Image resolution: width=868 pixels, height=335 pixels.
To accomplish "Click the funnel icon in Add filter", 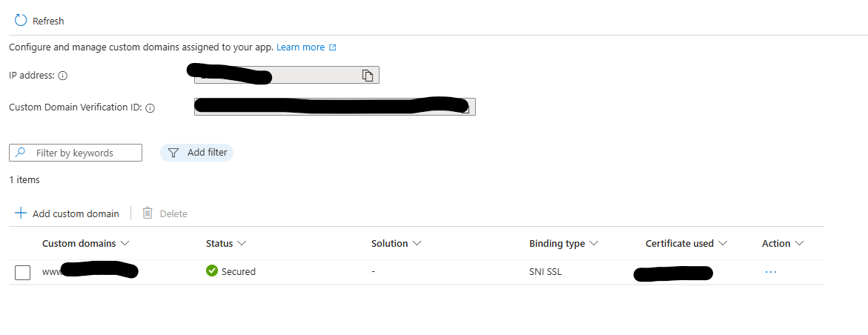I will click(x=173, y=153).
